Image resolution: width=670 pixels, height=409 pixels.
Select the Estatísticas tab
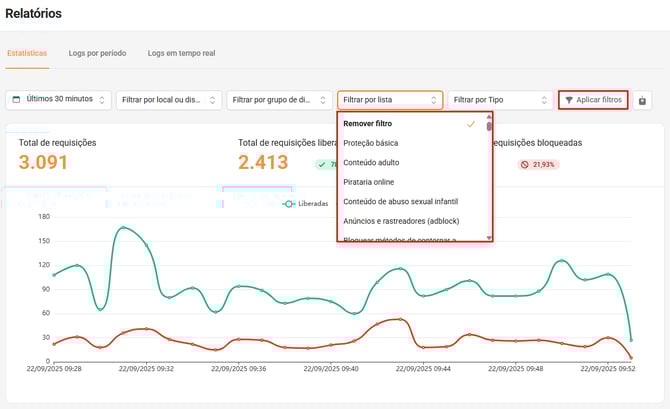pos(27,53)
